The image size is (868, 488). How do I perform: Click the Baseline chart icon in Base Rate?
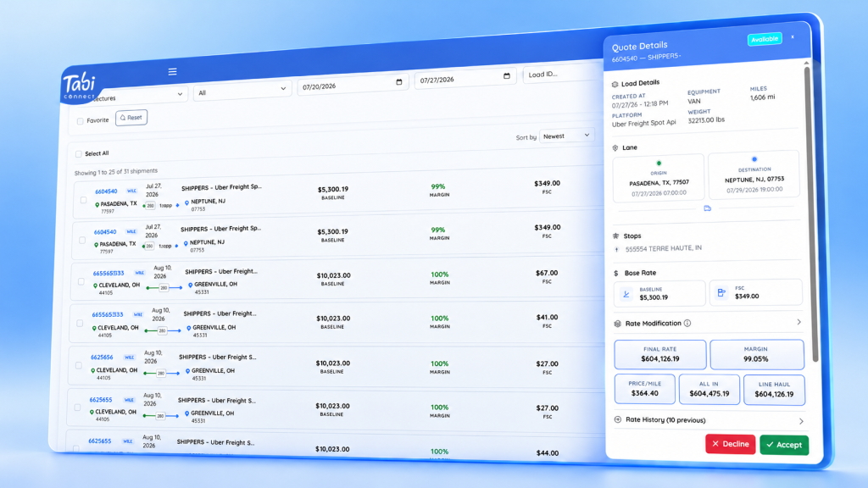(x=626, y=294)
